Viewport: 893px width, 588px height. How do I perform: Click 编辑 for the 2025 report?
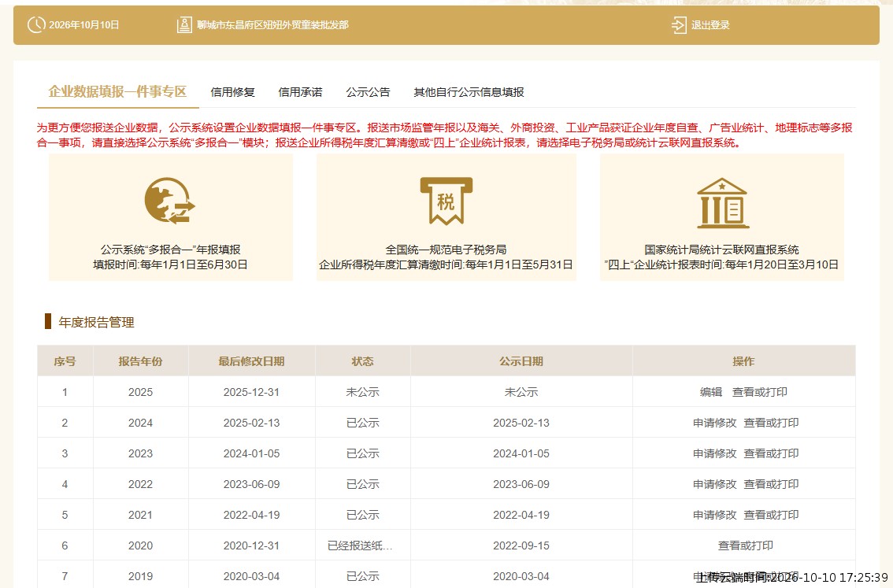click(711, 392)
